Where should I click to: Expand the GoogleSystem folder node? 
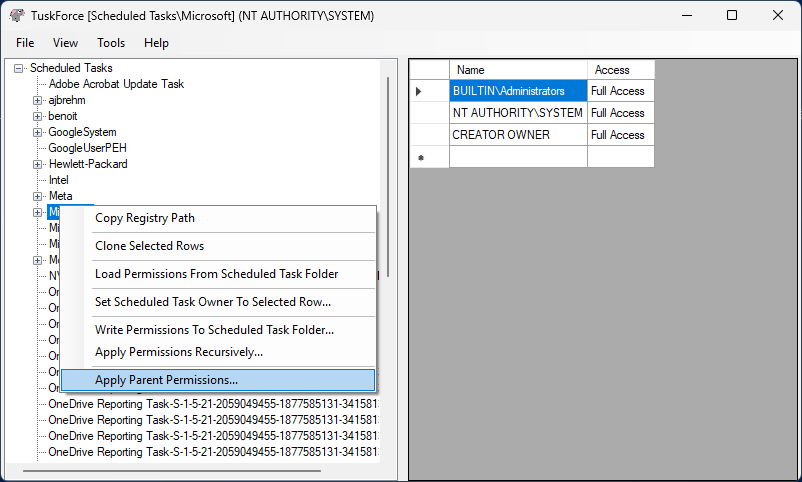pyautogui.click(x=38, y=132)
